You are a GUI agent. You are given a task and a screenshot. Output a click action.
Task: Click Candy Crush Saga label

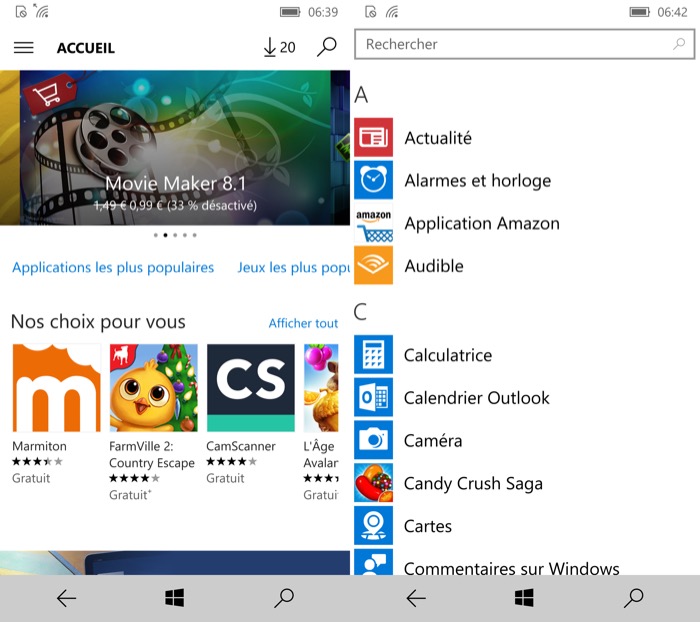[x=473, y=484]
